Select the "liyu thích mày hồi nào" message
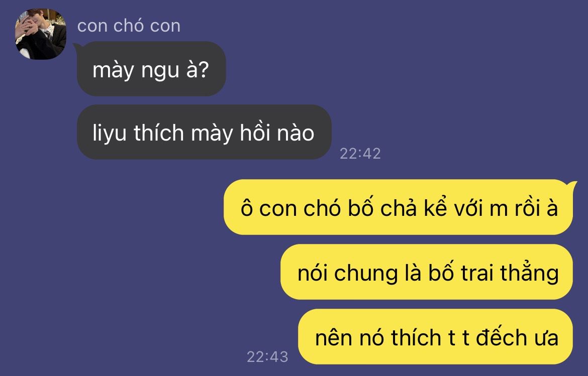 [204, 132]
